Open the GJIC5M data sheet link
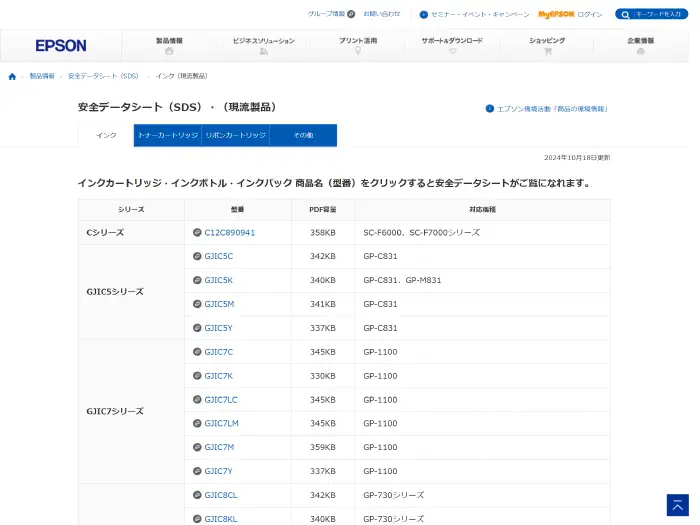This screenshot has height=525, width=700. 219,304
